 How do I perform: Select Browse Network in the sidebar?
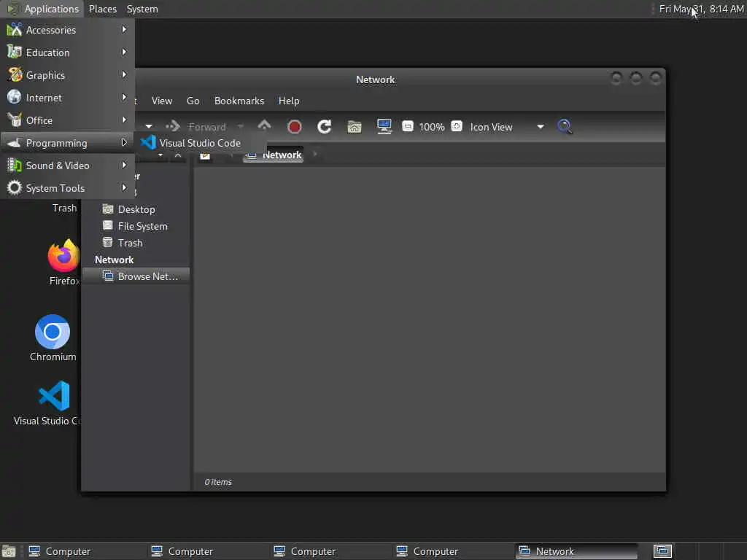coord(136,276)
